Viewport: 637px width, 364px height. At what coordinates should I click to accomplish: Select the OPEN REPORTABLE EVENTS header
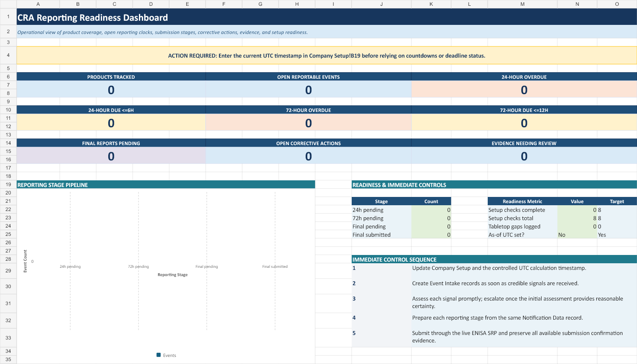(x=309, y=77)
